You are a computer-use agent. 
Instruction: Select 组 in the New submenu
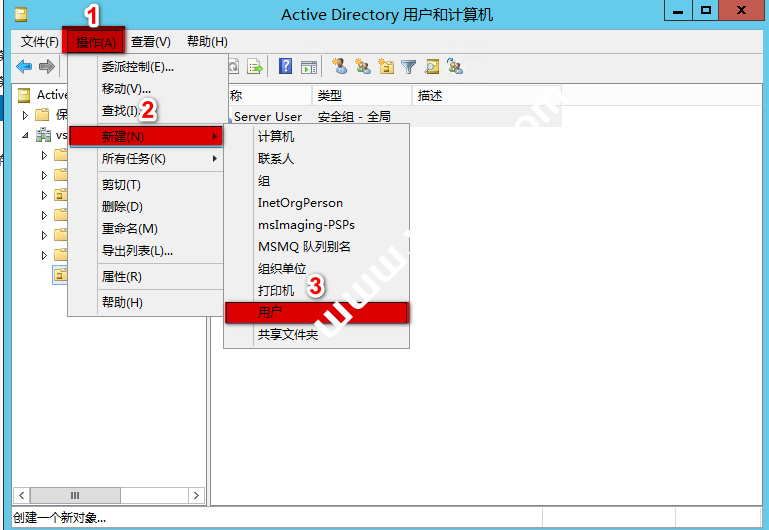[x=316, y=180]
